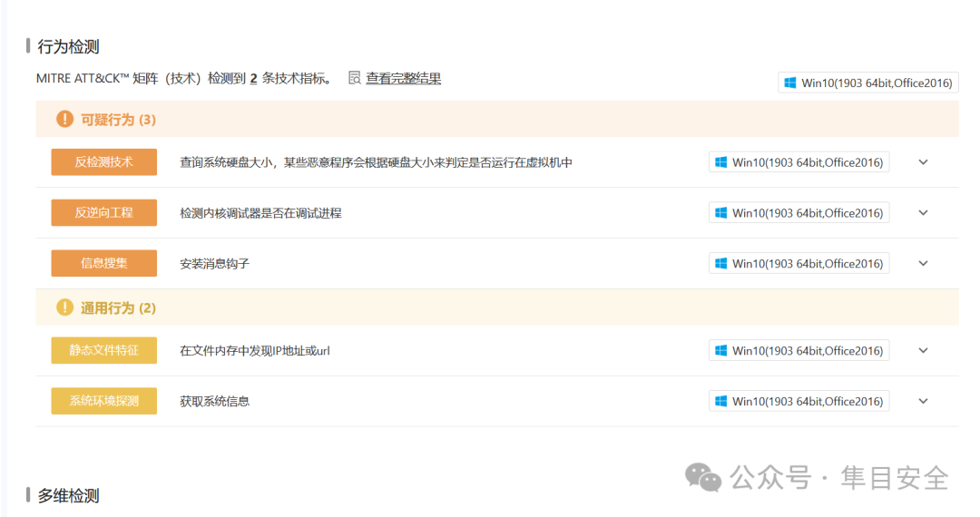The width and height of the screenshot is (980, 517).
Task: Expand the 系统环境探测 row chevron
Action: pos(923,402)
